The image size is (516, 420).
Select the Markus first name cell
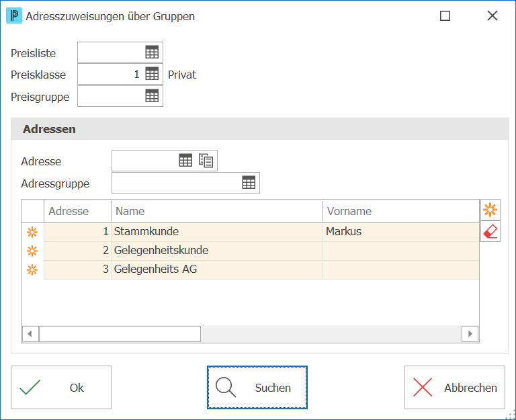(401, 232)
